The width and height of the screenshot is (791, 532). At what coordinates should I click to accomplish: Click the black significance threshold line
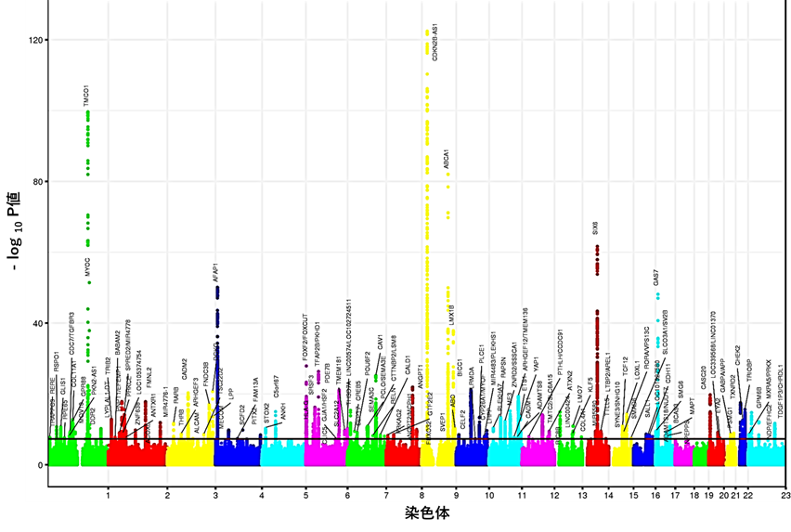[417, 439]
